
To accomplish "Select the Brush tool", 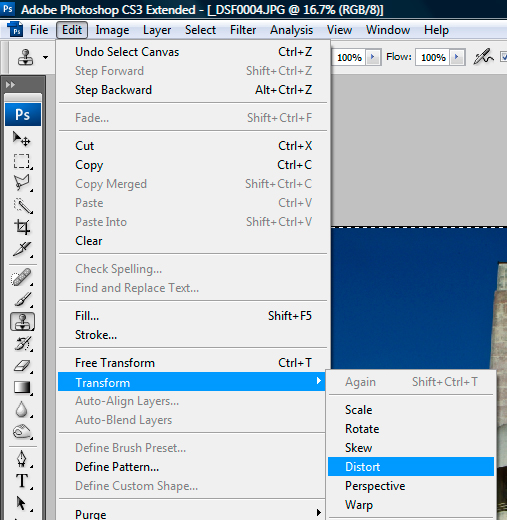I will 22,299.
